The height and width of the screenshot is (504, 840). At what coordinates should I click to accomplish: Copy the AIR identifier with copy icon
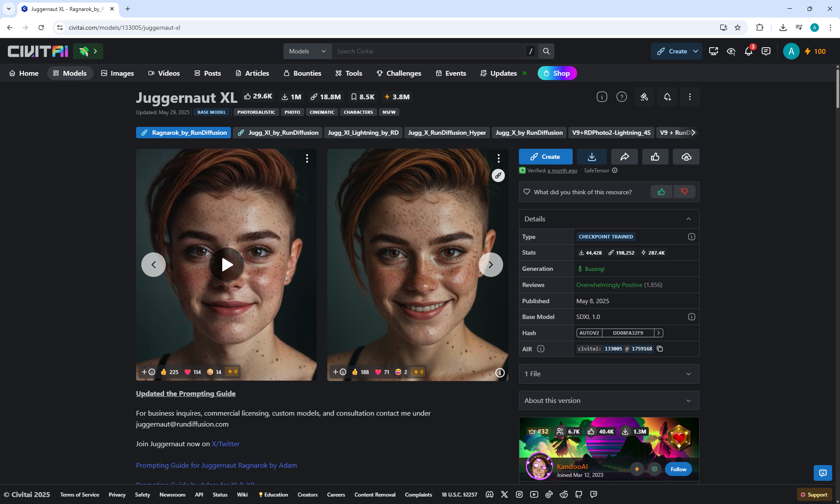[x=660, y=349]
